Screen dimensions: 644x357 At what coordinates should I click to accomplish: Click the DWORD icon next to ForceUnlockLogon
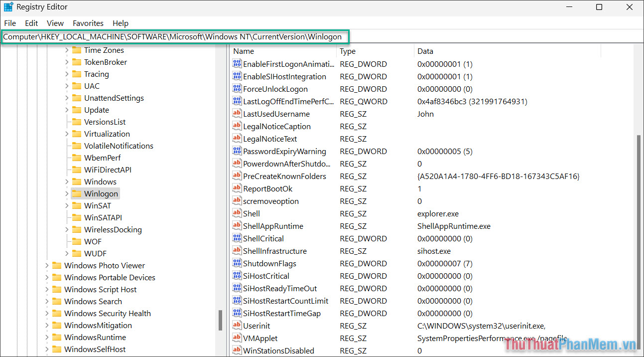pyautogui.click(x=237, y=89)
